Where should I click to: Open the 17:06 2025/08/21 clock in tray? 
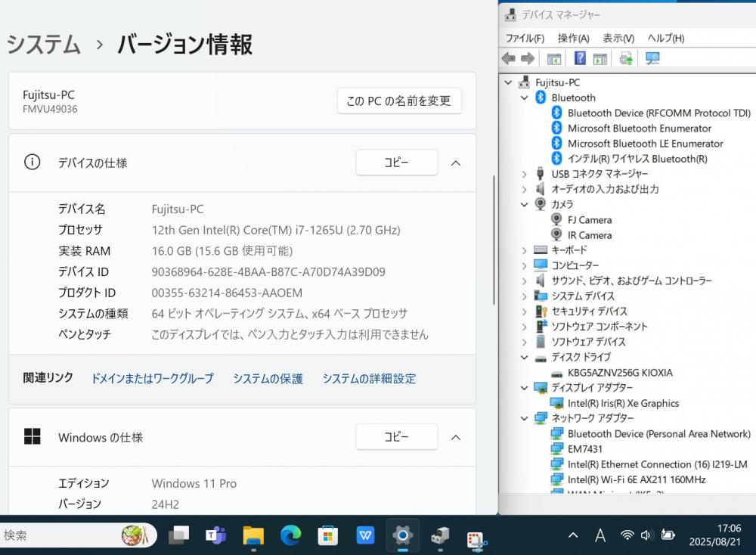(715, 535)
